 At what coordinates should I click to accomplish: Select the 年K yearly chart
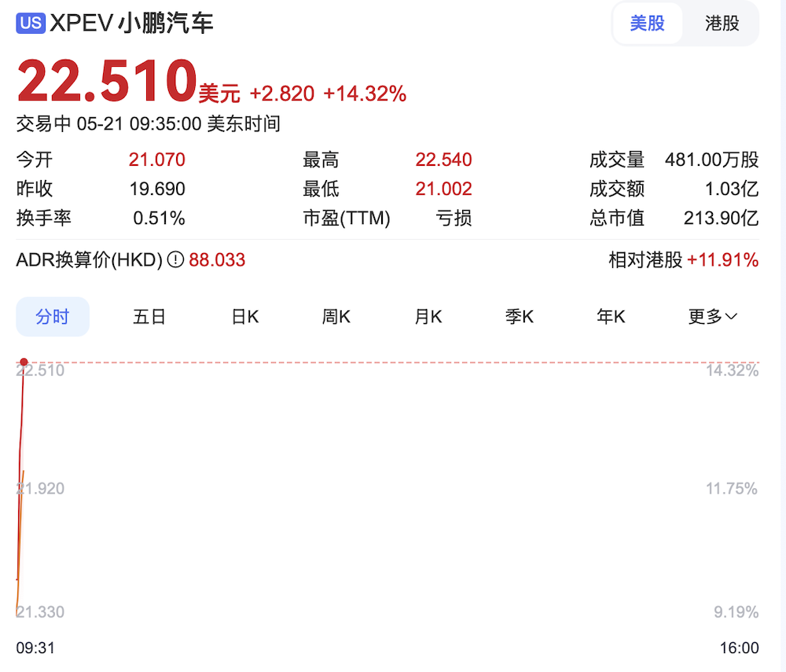pos(611,316)
